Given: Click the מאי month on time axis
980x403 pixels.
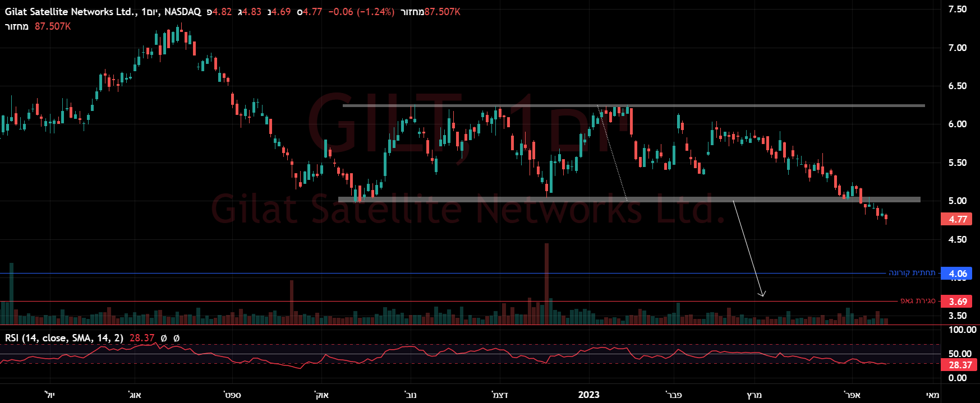Looking at the screenshot, I should (x=932, y=395).
